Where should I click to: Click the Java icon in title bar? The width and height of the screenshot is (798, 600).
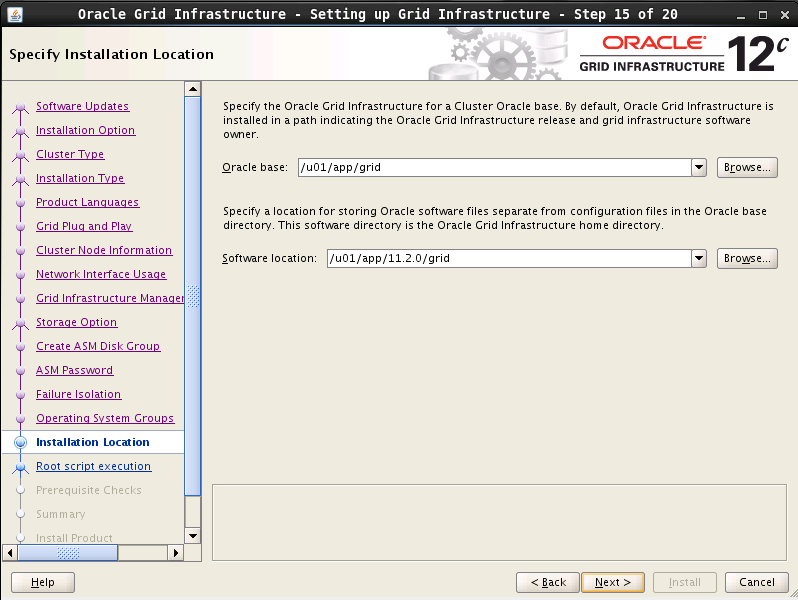coord(12,14)
